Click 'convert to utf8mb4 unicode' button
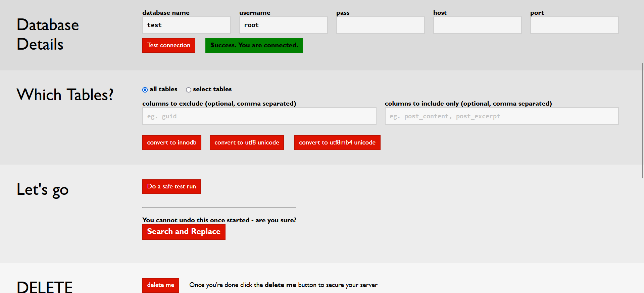Screen dimensions: 644x293 [x=337, y=142]
